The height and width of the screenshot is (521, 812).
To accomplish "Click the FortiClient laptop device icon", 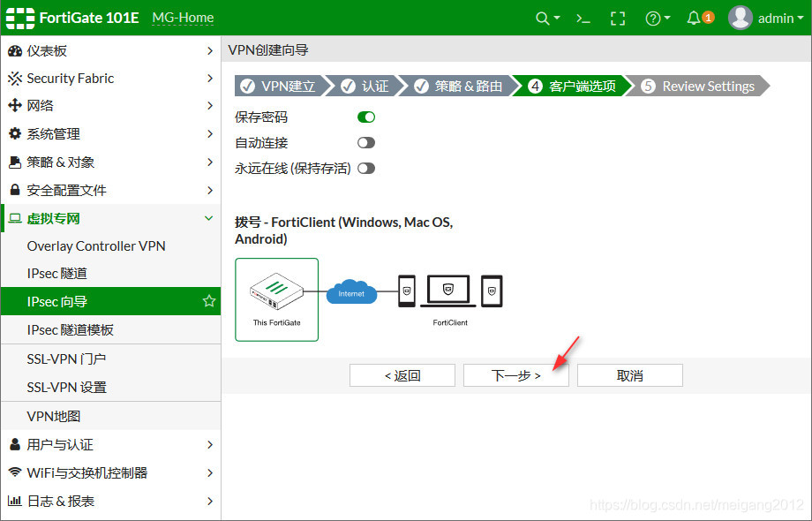I will click(448, 291).
